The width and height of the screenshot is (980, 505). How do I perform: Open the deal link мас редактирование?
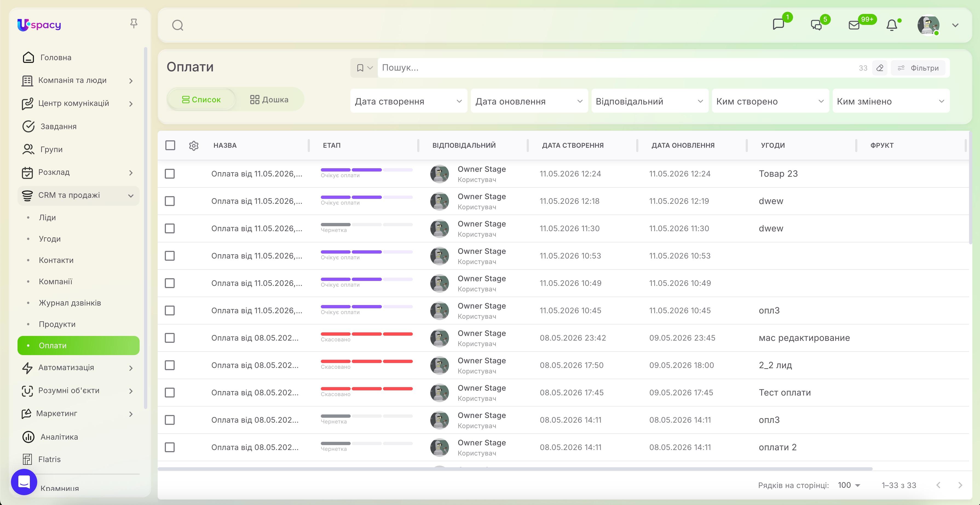click(x=804, y=338)
